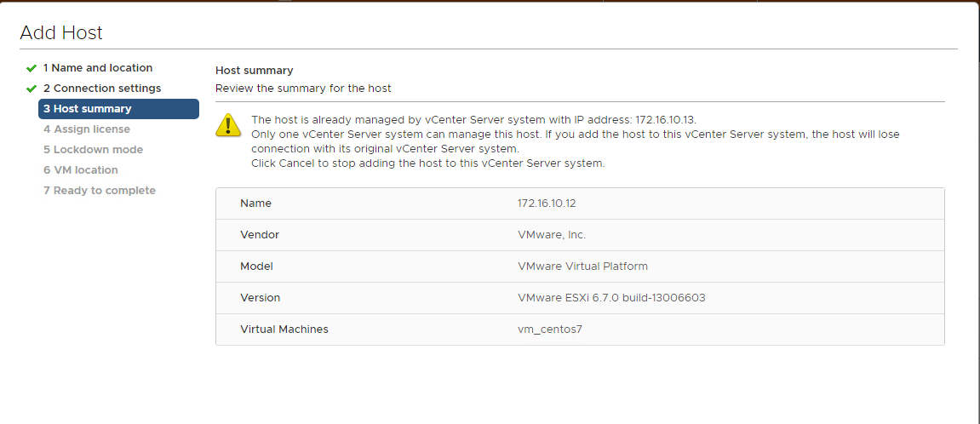Screen dimensions: 980x424
Task: Open step 2 Connection settings
Action: pos(102,89)
